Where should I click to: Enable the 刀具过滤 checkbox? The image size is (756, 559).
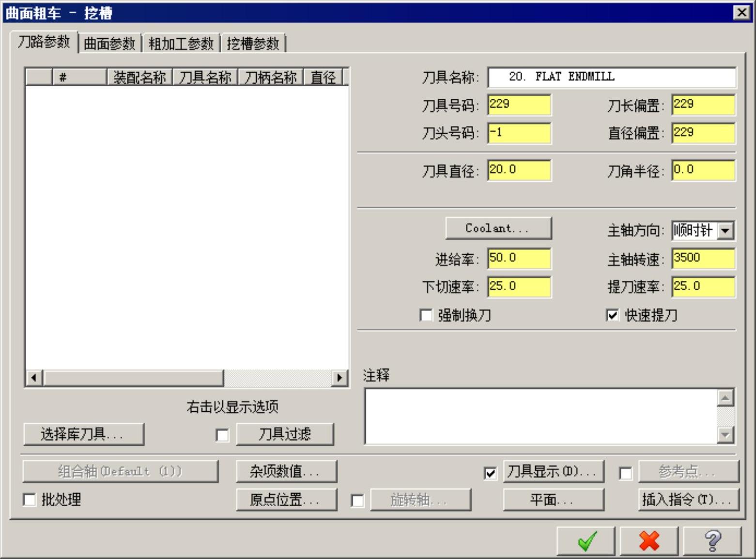click(222, 435)
